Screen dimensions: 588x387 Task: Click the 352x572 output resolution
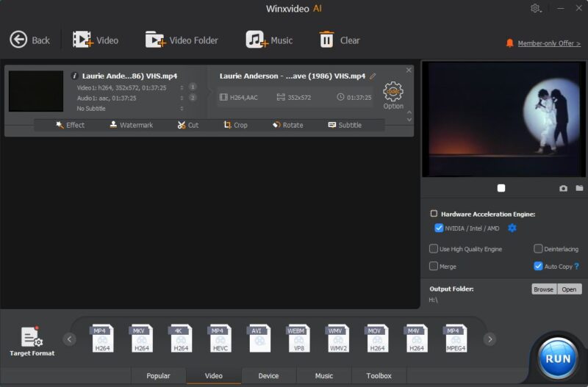(294, 98)
